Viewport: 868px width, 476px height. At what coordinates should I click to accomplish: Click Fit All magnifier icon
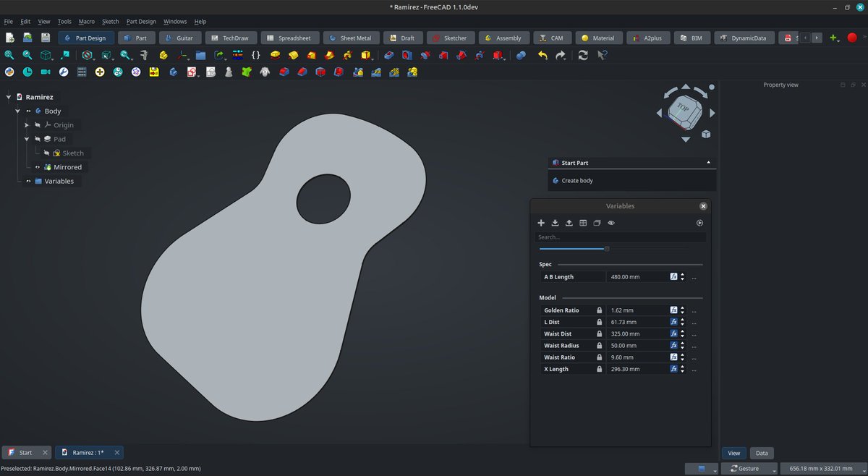(9, 55)
